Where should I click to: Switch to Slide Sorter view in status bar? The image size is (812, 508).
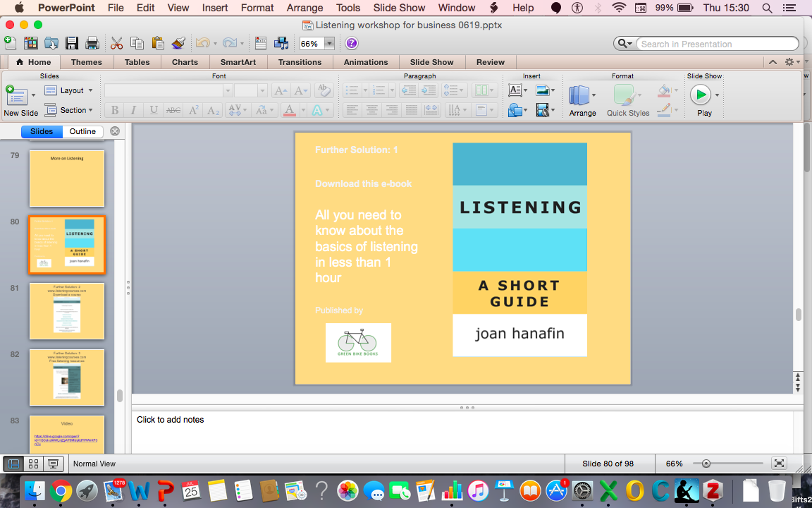point(33,464)
